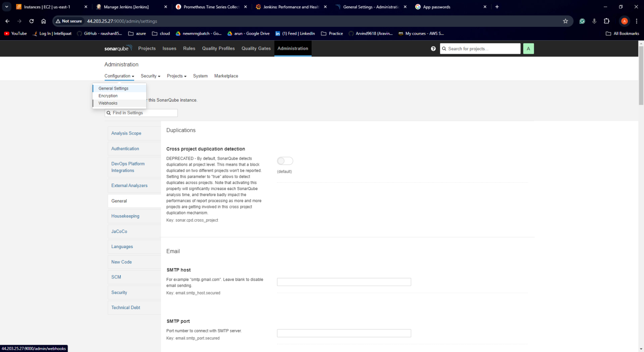Click the SonarQube logo
Viewport: 644px width, 352px height.
coord(118,48)
